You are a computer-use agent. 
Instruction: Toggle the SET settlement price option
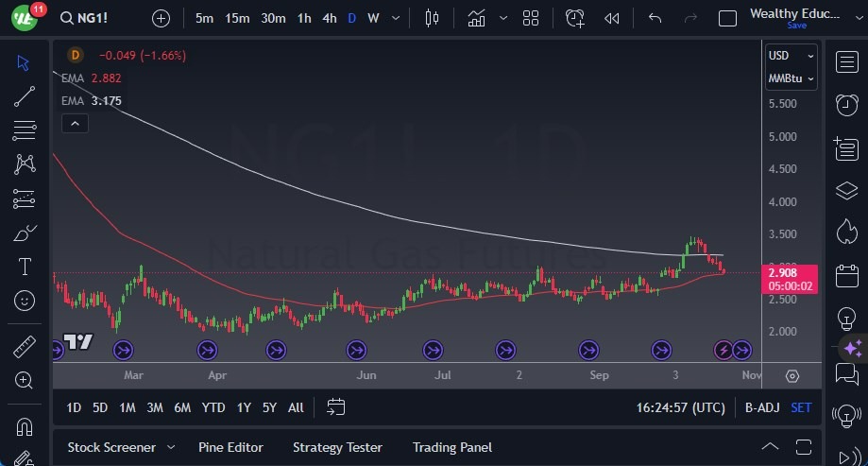[801, 407]
